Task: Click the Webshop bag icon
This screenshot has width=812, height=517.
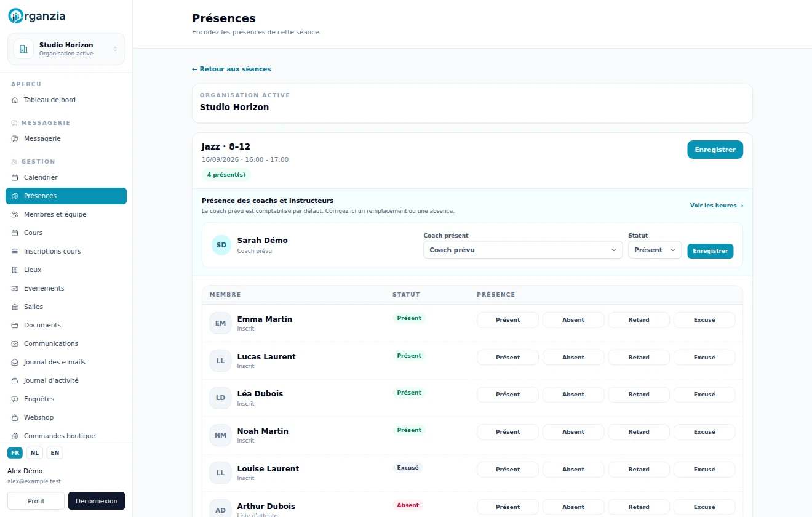Action: [x=15, y=417]
